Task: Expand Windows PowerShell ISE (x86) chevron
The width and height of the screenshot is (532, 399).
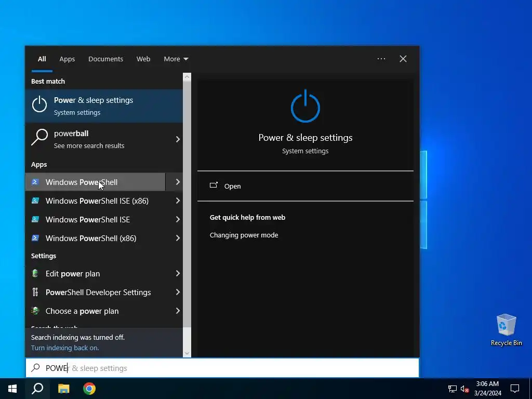Action: tap(178, 201)
